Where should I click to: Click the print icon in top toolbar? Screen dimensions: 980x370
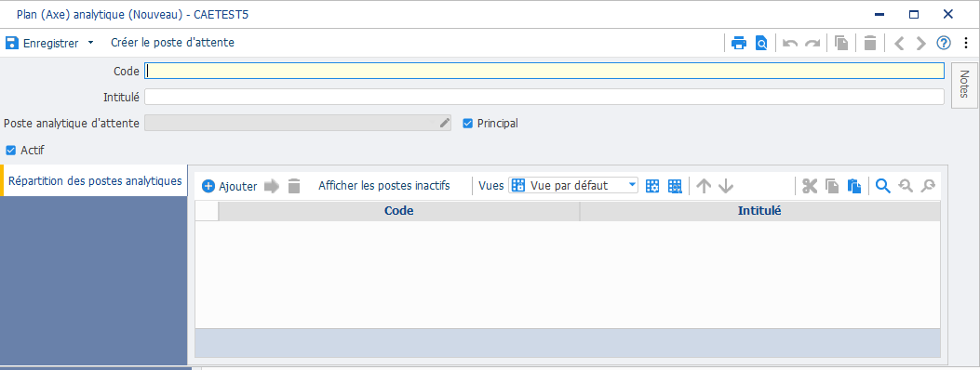coord(739,43)
